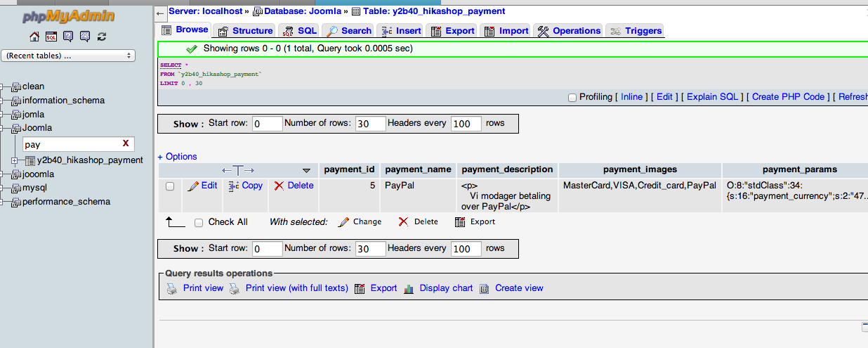Open the Export tab
The height and width of the screenshot is (348, 868).
[x=452, y=30]
